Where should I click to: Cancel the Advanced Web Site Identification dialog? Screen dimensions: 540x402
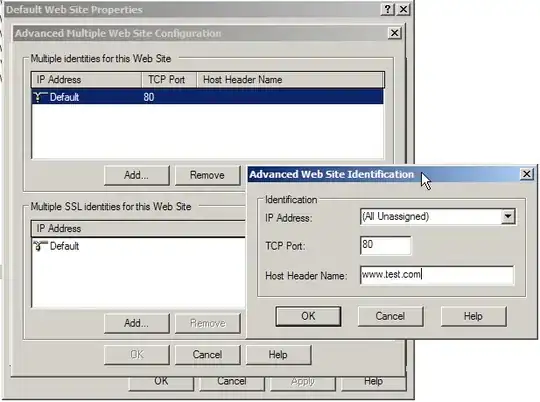(x=390, y=316)
